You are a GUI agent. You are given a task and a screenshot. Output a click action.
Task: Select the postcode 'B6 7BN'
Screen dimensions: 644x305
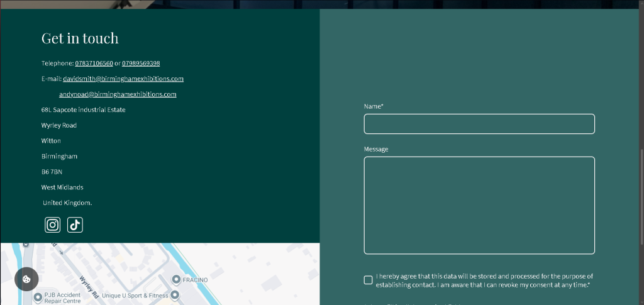(x=52, y=172)
